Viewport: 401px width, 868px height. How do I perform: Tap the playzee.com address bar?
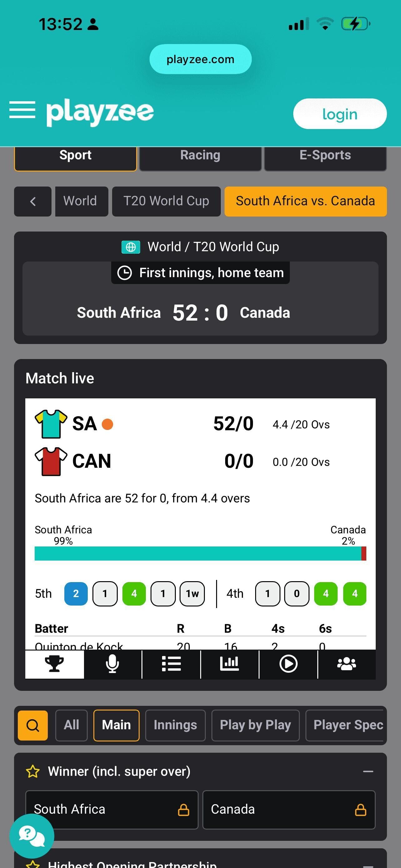[200, 59]
